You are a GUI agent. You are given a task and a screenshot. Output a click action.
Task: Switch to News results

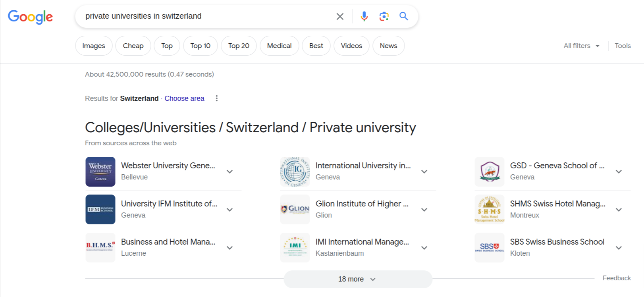tap(388, 46)
